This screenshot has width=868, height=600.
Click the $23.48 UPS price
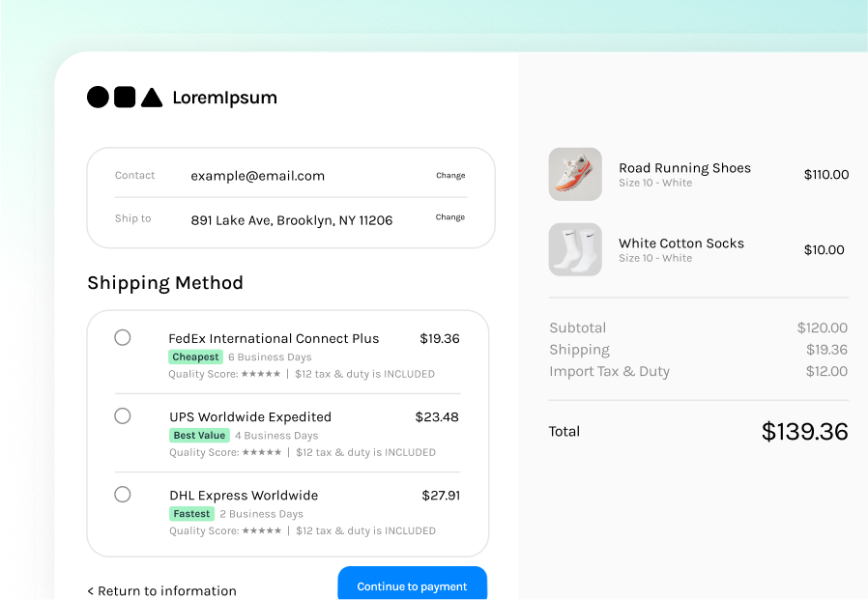point(437,416)
